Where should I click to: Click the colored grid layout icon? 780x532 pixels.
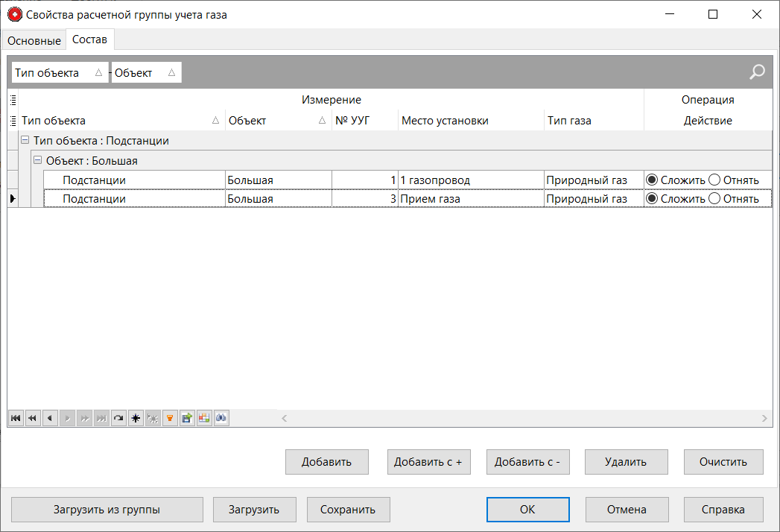click(x=203, y=419)
